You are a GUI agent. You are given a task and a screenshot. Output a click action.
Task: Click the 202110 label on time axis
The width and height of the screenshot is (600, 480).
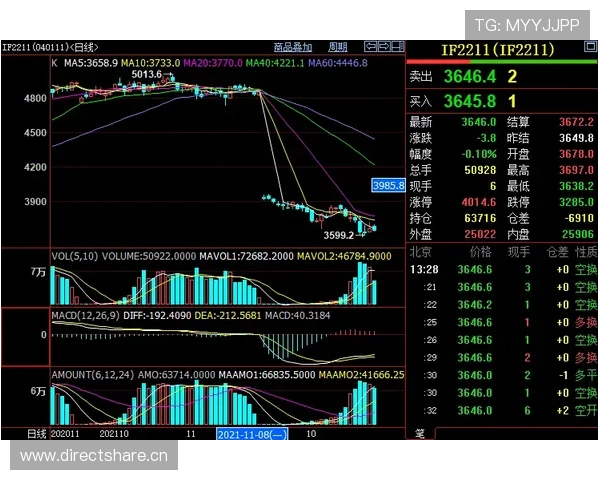pyautogui.click(x=114, y=434)
